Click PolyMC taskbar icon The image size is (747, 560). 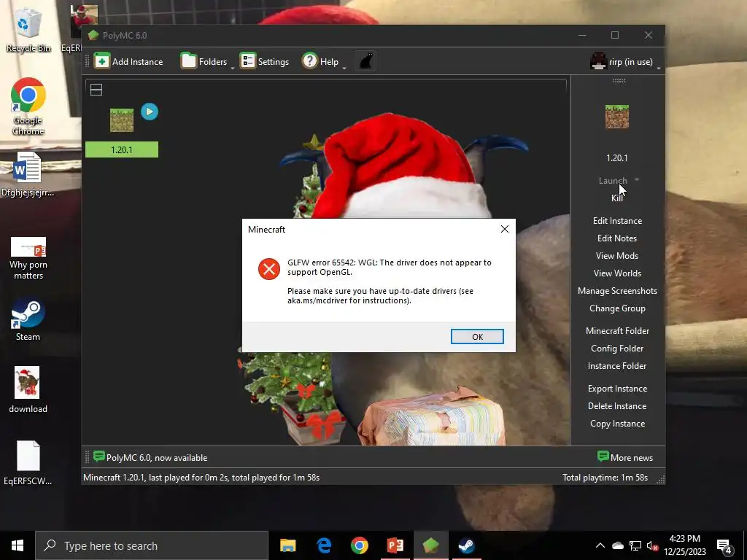(430, 545)
